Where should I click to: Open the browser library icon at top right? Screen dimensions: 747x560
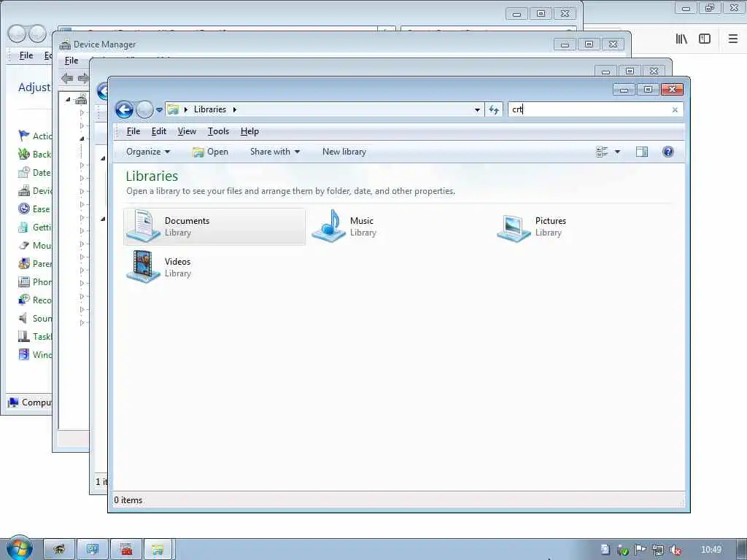681,39
